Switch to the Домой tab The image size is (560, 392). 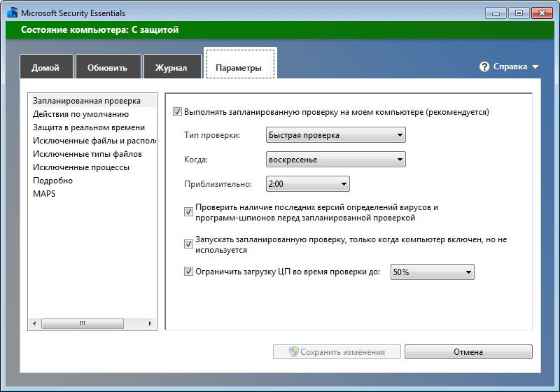46,66
